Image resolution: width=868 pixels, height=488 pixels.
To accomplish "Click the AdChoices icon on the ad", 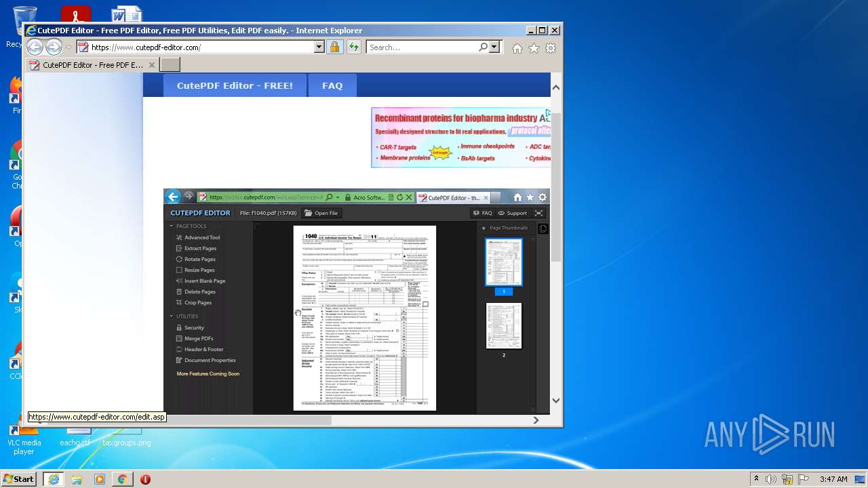I will tap(548, 113).
